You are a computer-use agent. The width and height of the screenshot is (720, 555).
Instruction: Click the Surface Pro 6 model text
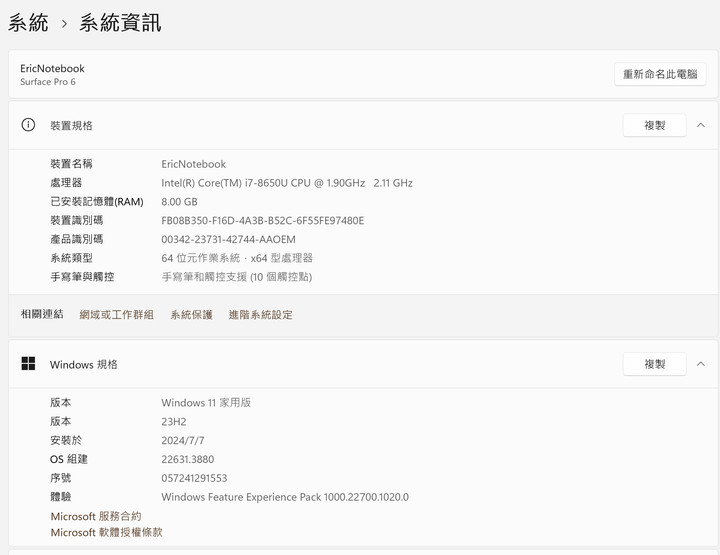pos(47,82)
